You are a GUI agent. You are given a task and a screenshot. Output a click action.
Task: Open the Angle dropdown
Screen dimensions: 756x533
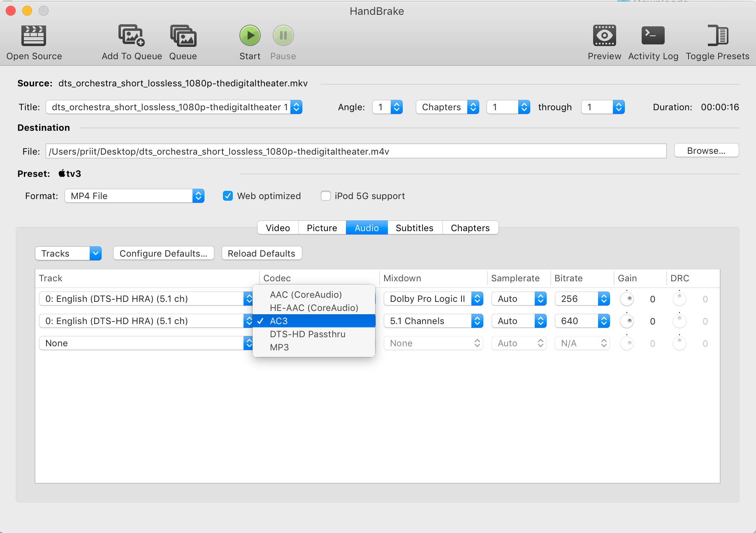(x=387, y=107)
